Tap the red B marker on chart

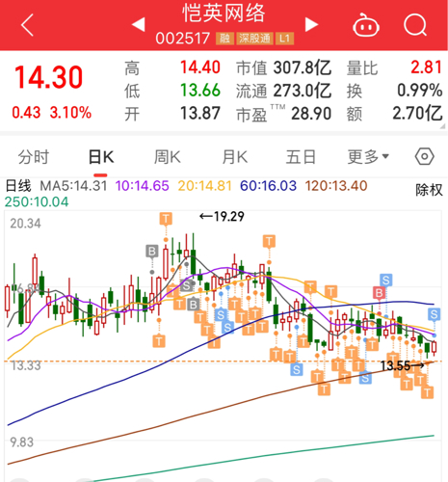click(379, 293)
